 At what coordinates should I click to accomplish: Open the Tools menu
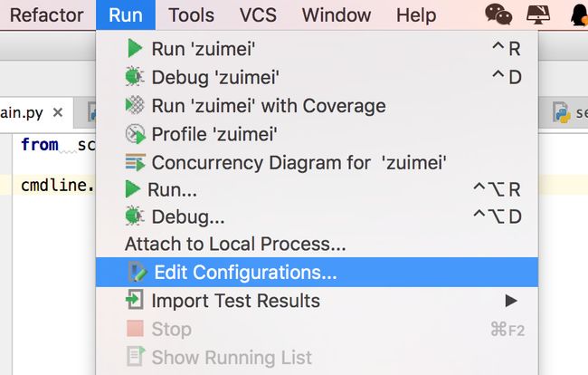pyautogui.click(x=191, y=15)
